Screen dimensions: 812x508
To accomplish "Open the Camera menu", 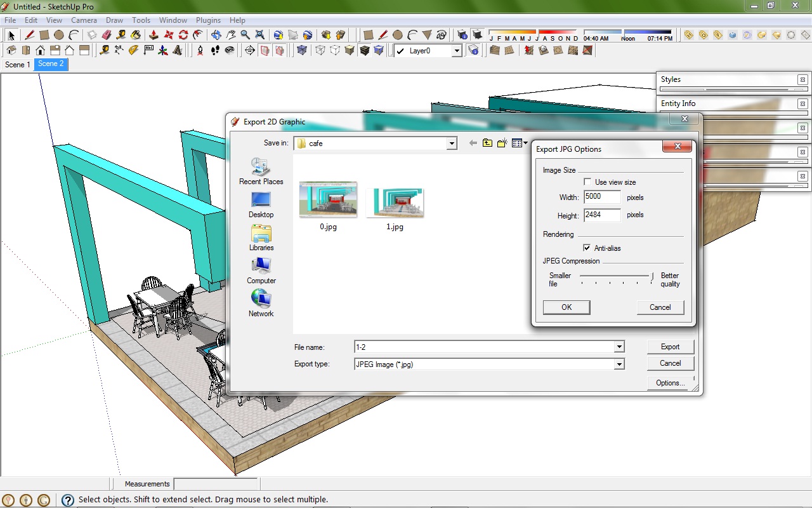I will [x=84, y=20].
